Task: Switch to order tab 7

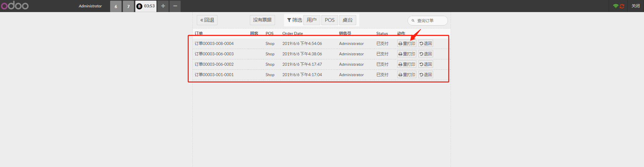Action: [x=128, y=6]
